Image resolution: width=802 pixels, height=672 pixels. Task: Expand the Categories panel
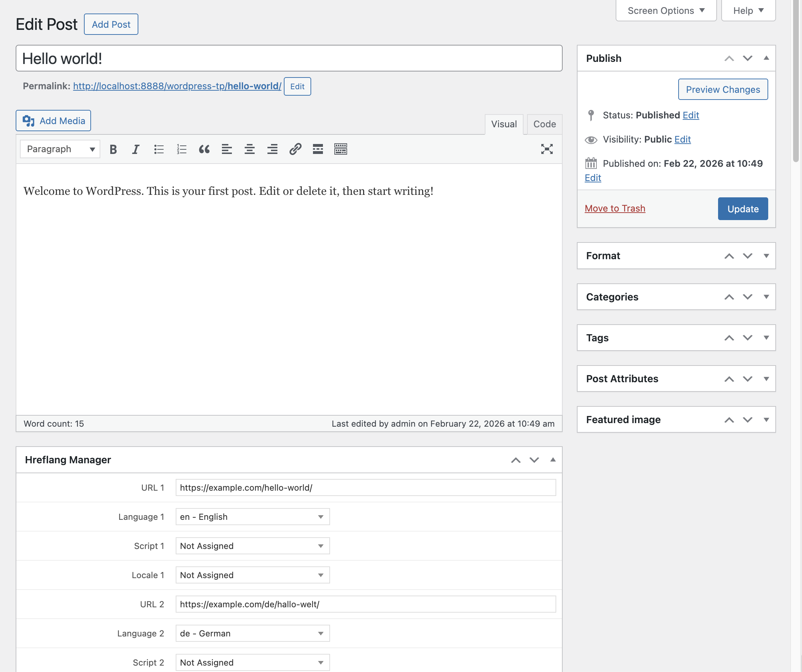[766, 297]
